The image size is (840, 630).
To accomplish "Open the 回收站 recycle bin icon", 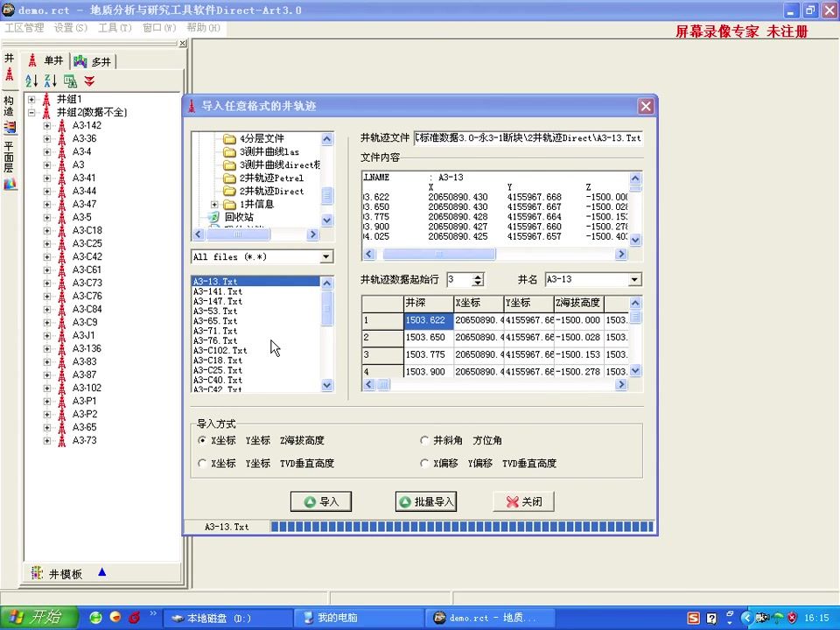I will click(213, 217).
